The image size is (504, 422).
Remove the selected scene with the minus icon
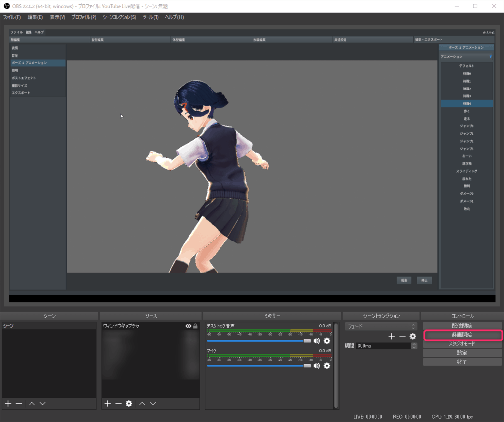click(x=19, y=403)
